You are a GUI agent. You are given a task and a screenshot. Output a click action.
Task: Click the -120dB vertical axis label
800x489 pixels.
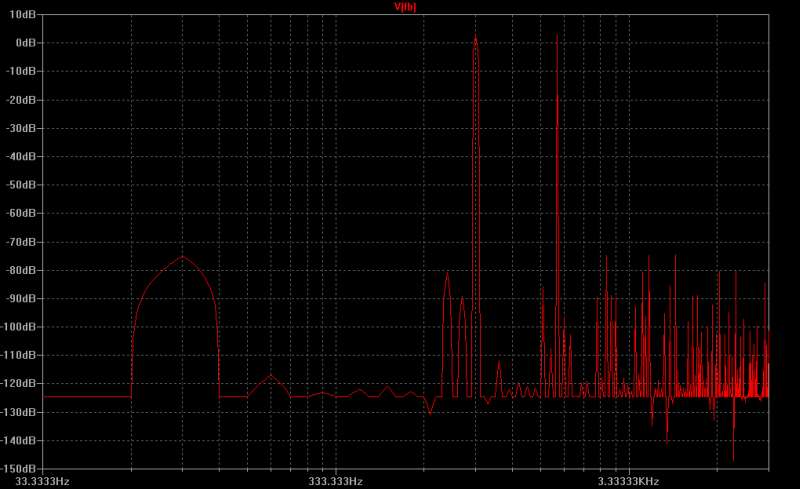tap(19, 383)
